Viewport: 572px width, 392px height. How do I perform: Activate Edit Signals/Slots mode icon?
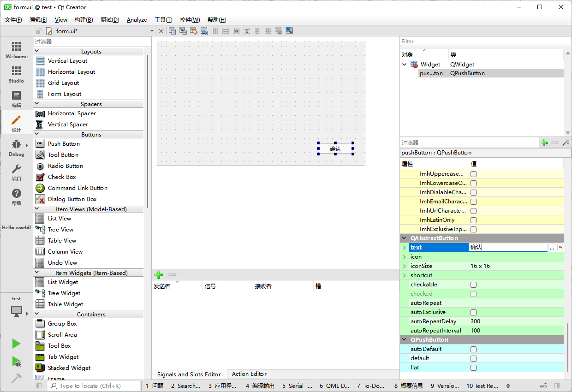183,31
